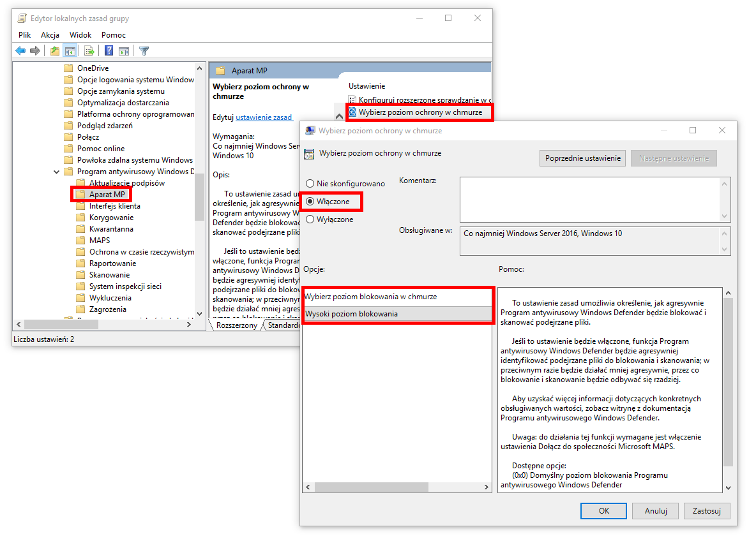Click the options pane horizontal scrollbar thumb

tap(371, 487)
